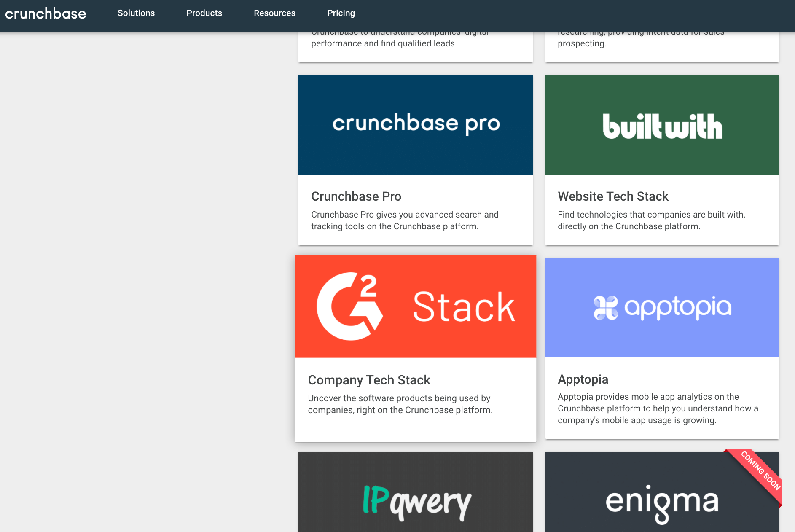Select the Apptopia card title
Viewport: 795px width, 532px height.
pyautogui.click(x=583, y=379)
